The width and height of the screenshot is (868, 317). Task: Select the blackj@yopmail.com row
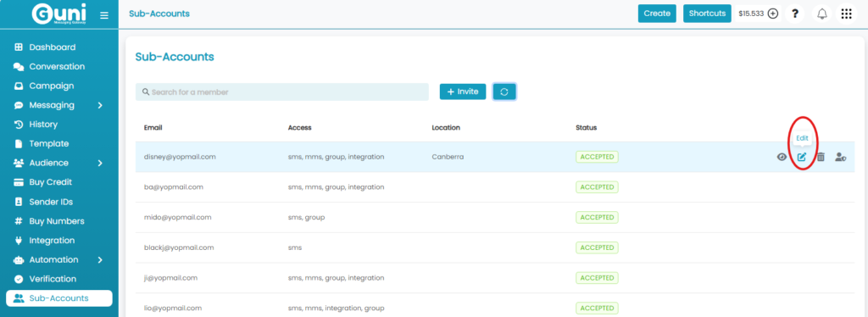(495, 247)
